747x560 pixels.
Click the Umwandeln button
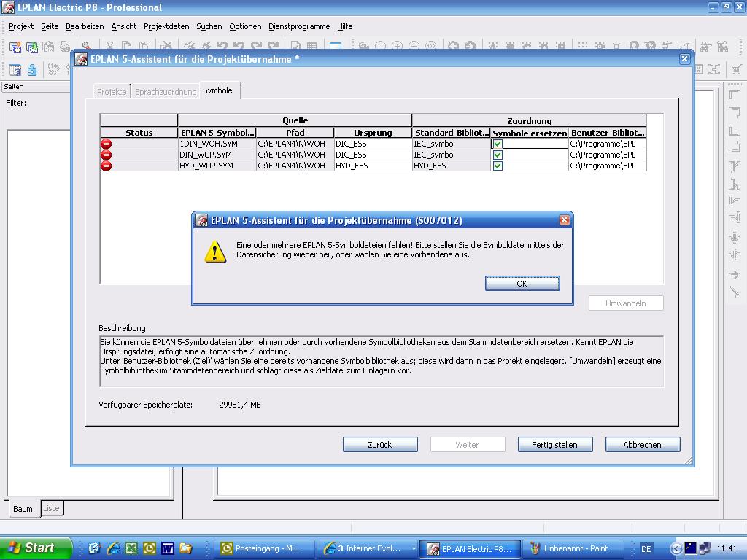pos(626,303)
